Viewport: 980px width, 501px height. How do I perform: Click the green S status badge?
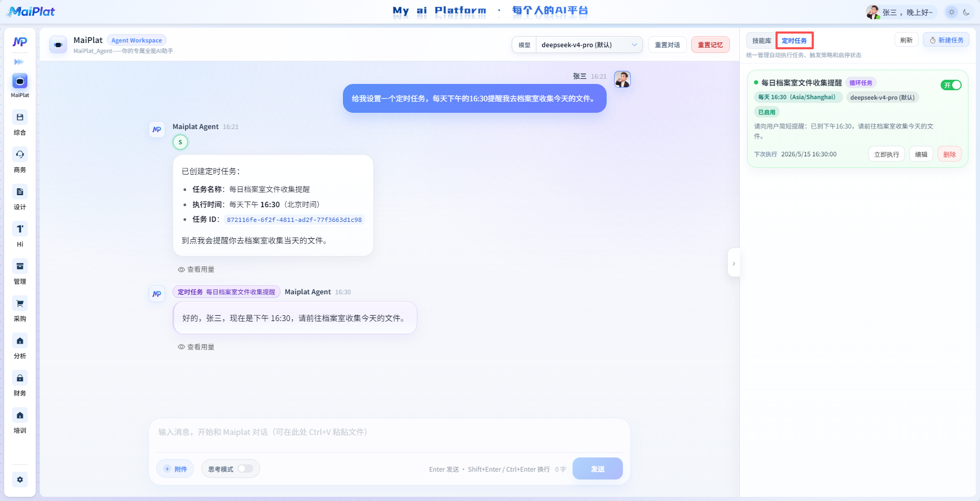[180, 142]
